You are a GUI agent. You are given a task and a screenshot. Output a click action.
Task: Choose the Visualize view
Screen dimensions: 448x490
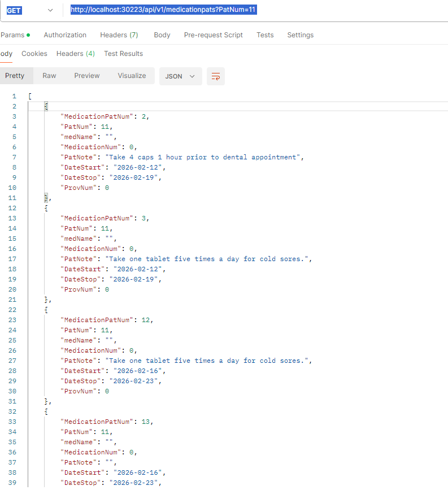(132, 76)
